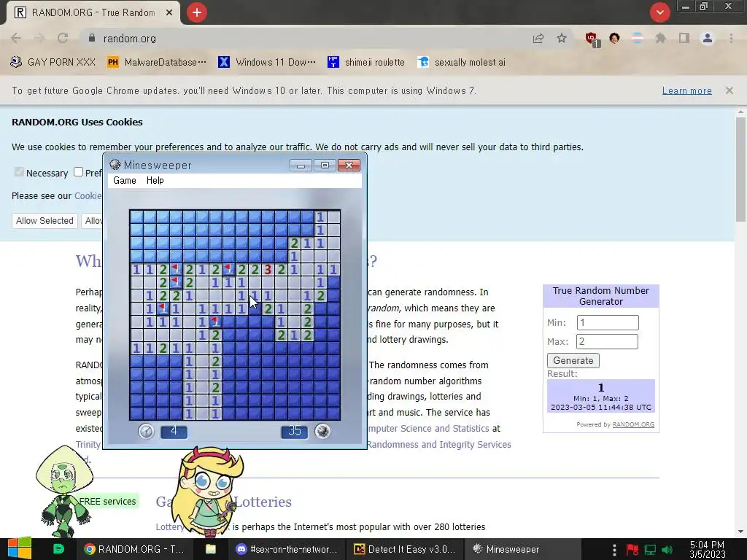The image size is (747, 560).
Task: Click the Minesweeper clock timer icon
Action: click(x=146, y=431)
